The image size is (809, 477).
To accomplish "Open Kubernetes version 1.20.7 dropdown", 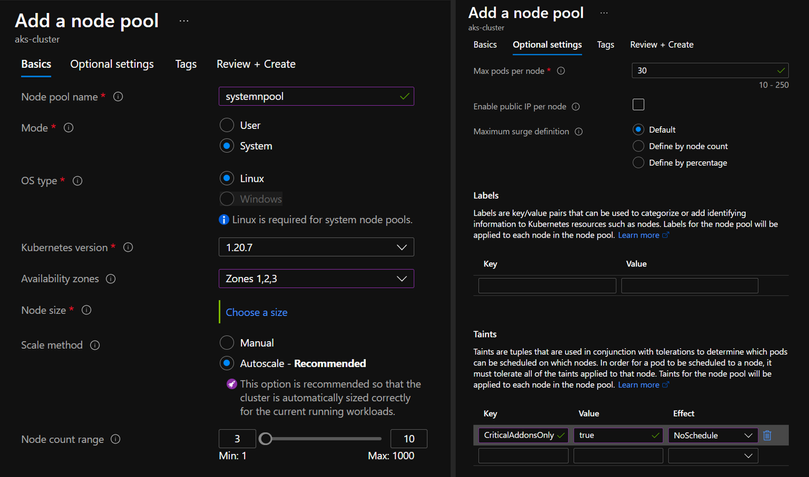I will click(316, 248).
